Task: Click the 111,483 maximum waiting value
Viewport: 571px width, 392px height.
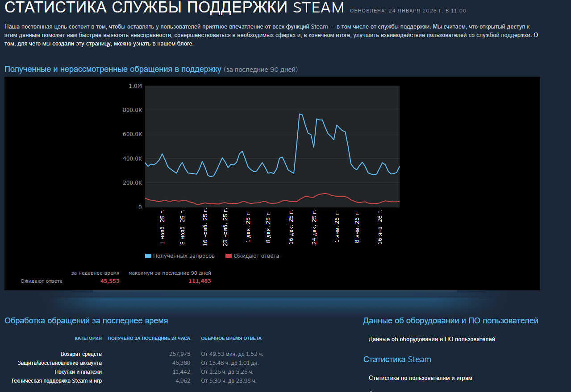Action: (199, 281)
